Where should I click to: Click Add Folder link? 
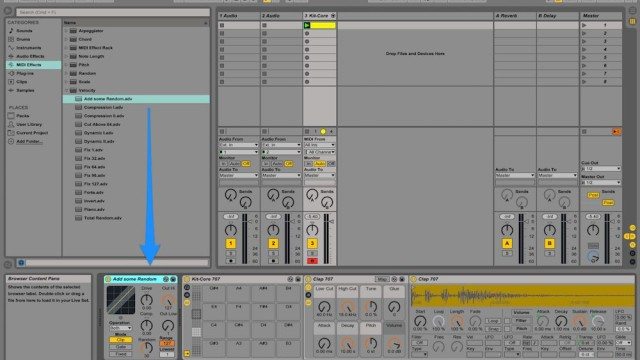pyautogui.click(x=29, y=142)
